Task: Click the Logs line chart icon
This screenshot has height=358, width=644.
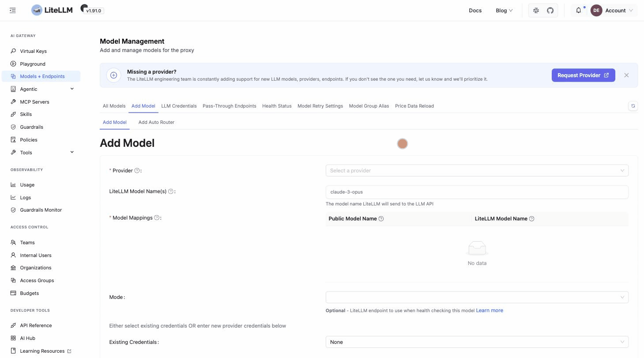Action: (x=13, y=198)
